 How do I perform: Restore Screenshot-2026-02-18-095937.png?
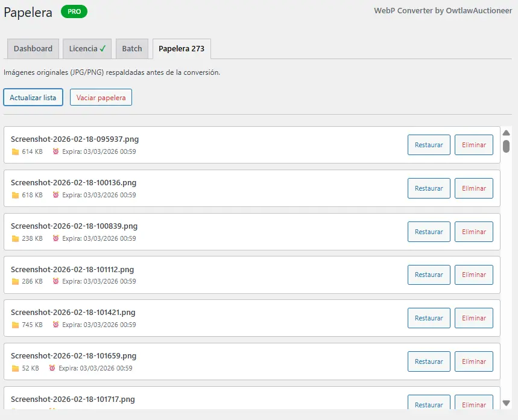coord(429,145)
